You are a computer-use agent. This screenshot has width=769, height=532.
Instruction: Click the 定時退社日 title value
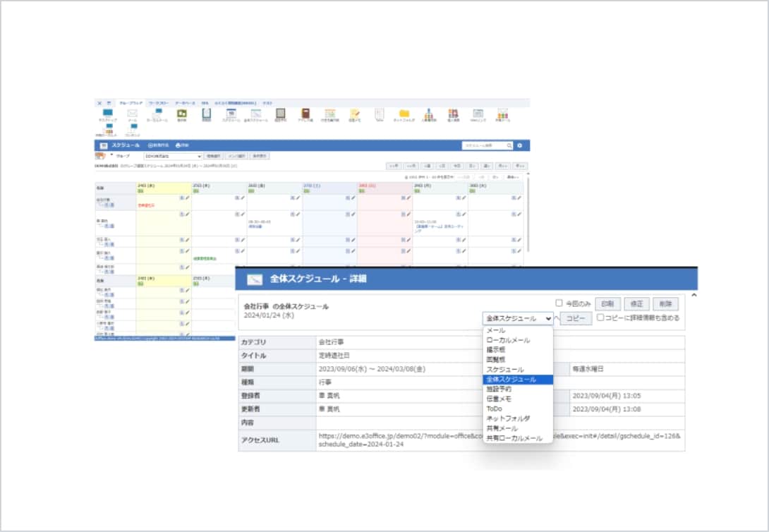[334, 356]
